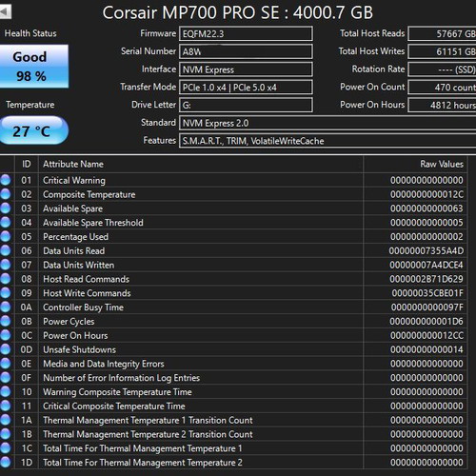This screenshot has height=476, width=476.
Task: Click the status icon for Unsafe Shutdowns
Action: (5, 349)
